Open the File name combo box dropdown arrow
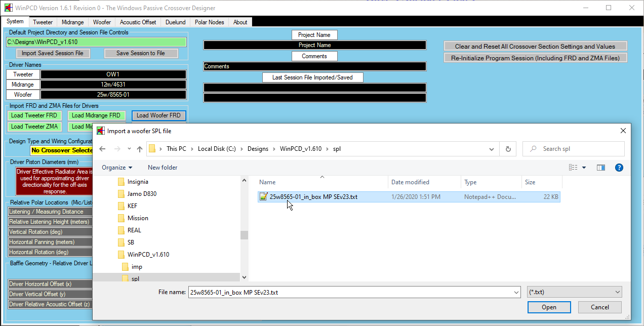The image size is (644, 326). (x=516, y=292)
